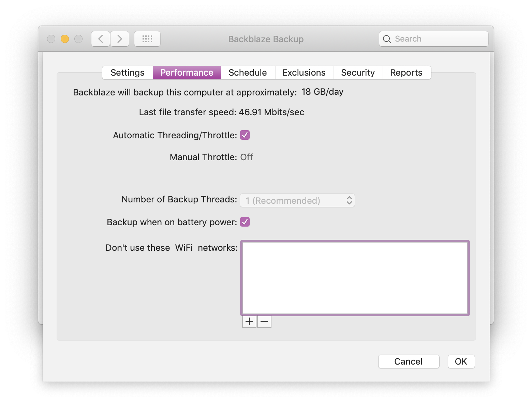Screen dimensions: 532x400
Task: Click the "Don't use these WiFi networks:" label
Action: pos(172,248)
